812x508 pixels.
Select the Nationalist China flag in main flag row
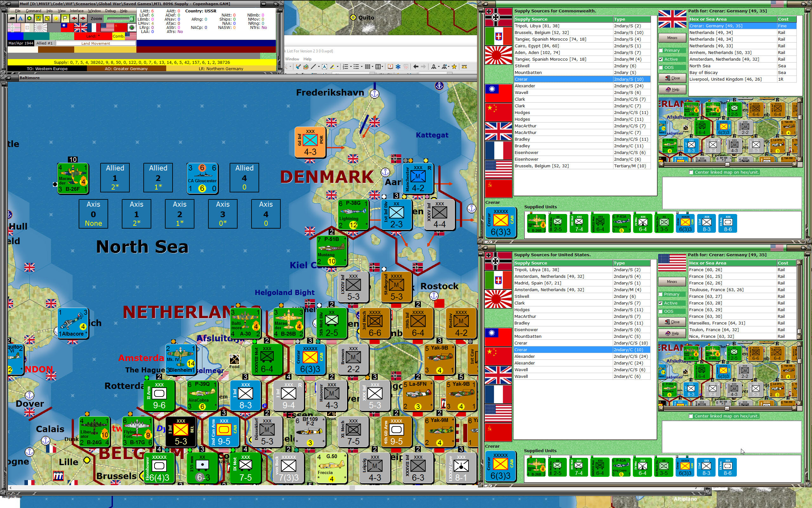(x=68, y=28)
